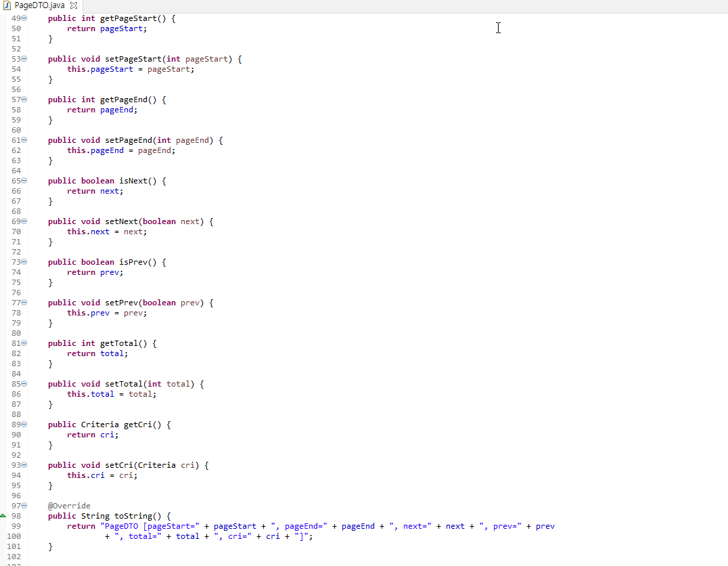Click the setPageEnd method name

click(129, 140)
